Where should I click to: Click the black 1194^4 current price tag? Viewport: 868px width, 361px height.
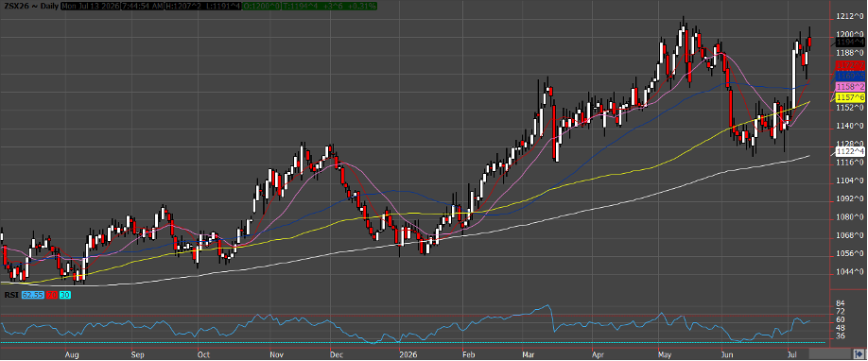[x=850, y=43]
